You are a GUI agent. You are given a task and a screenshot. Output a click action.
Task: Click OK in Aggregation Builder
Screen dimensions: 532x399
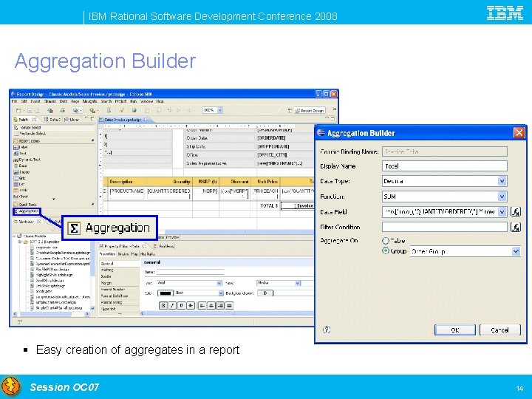pyautogui.click(x=455, y=330)
